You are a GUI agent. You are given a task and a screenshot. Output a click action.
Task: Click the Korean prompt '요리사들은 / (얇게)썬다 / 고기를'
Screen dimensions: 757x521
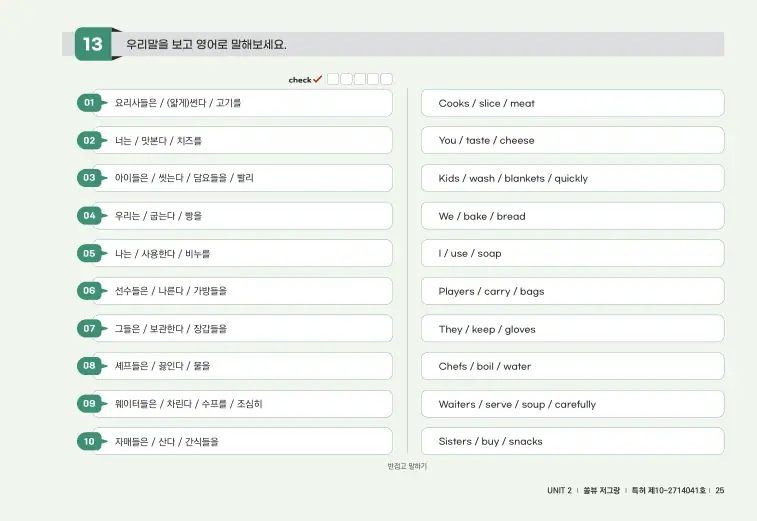[178, 103]
